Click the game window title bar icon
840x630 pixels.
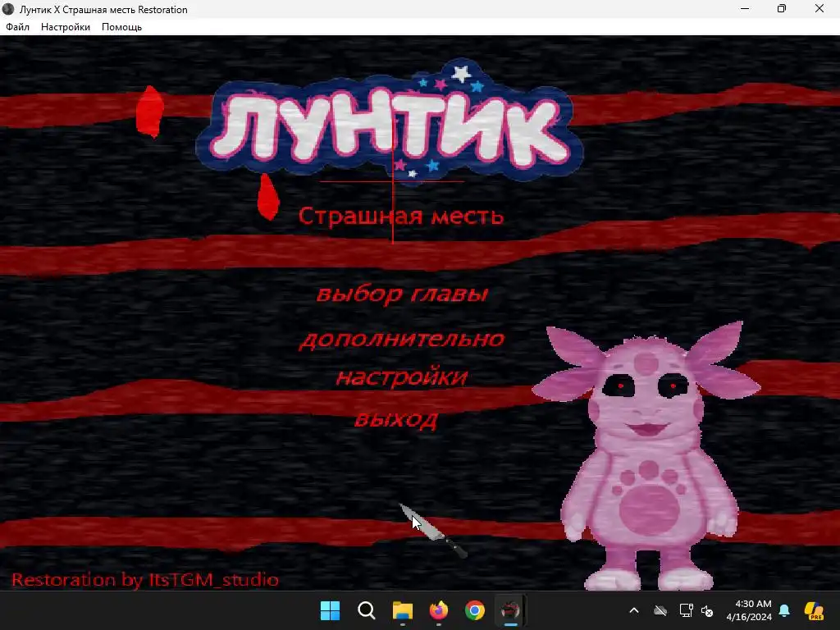click(8, 9)
